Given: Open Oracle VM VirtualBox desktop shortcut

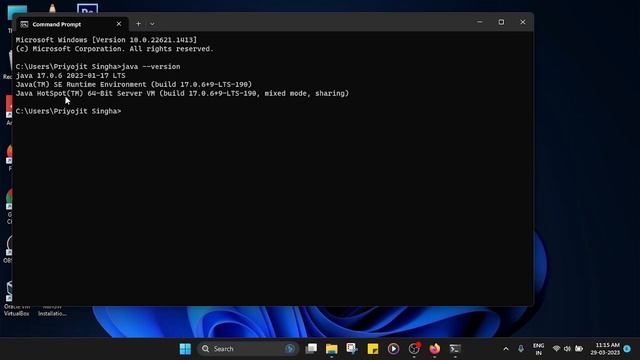Looking at the screenshot, I should (16, 299).
